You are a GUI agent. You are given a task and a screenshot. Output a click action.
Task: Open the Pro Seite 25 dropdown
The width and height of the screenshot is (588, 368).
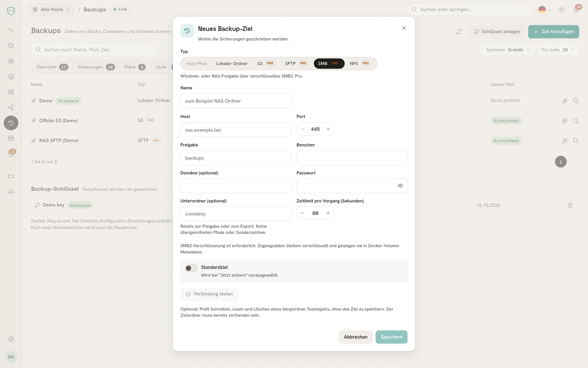click(558, 50)
